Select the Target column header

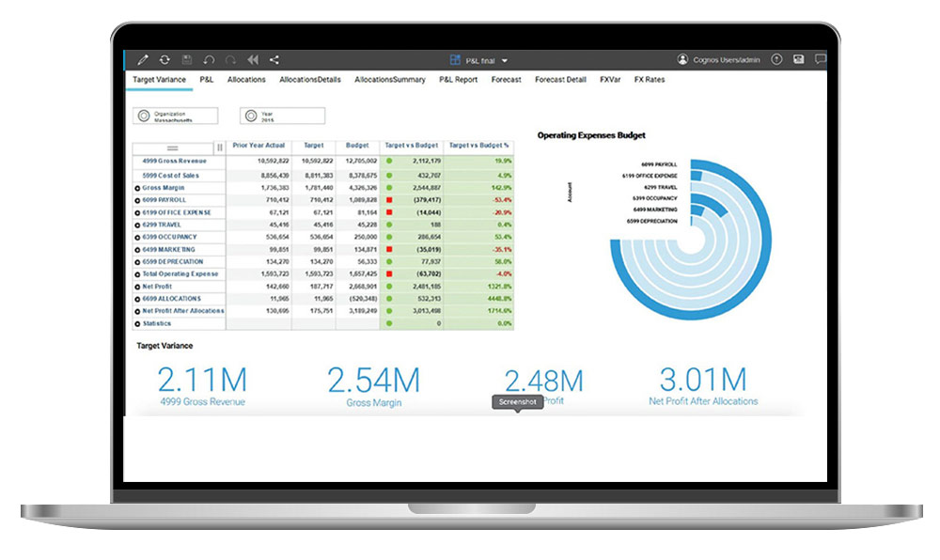click(x=314, y=146)
